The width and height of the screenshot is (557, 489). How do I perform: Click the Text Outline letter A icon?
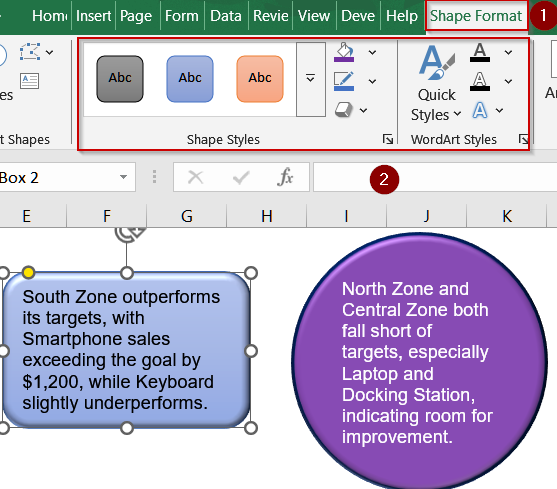click(480, 81)
